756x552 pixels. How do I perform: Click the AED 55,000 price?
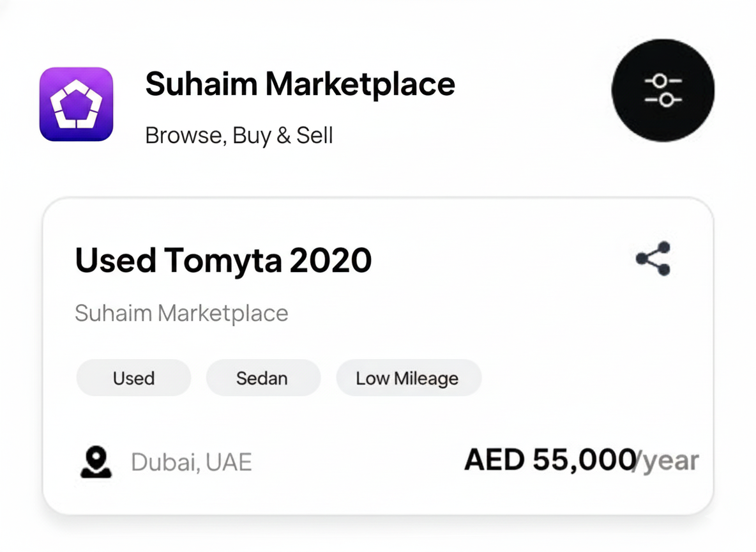pyautogui.click(x=549, y=459)
